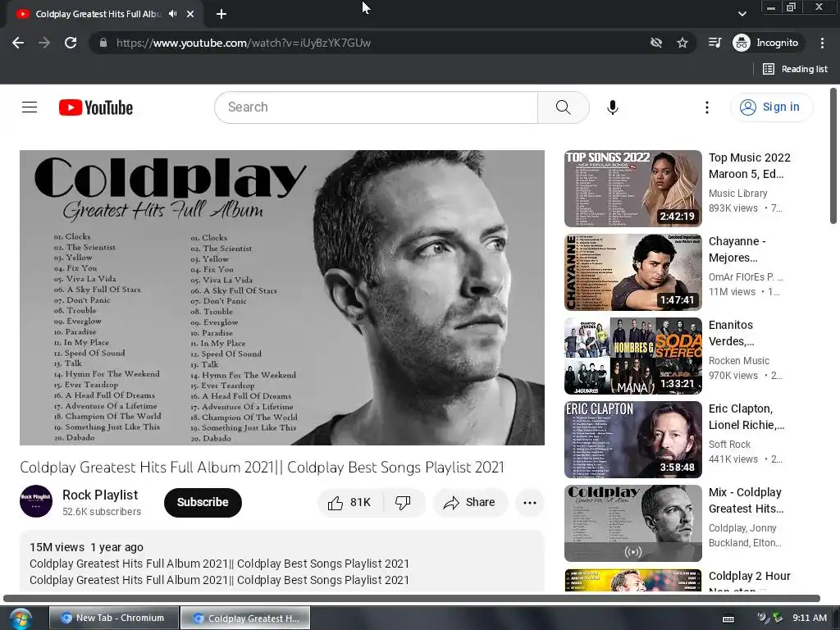The width and height of the screenshot is (840, 630).
Task: Click the search magnifier button
Action: pos(563,107)
